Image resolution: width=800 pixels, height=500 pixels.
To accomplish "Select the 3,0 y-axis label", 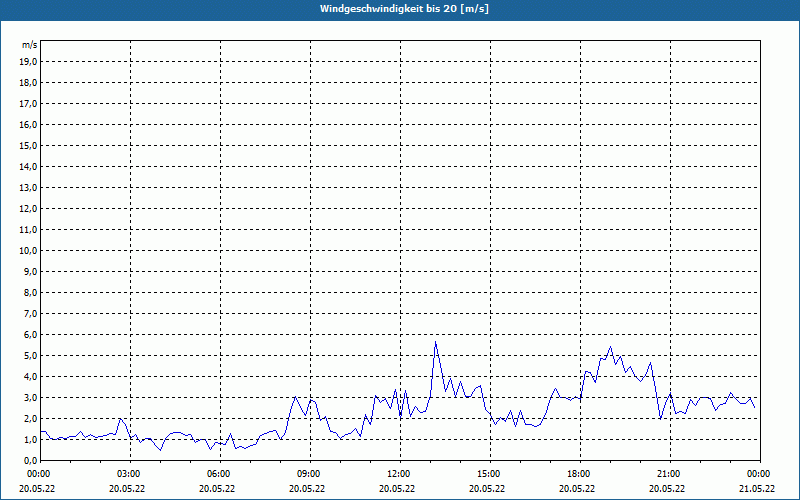I will 31,397.
